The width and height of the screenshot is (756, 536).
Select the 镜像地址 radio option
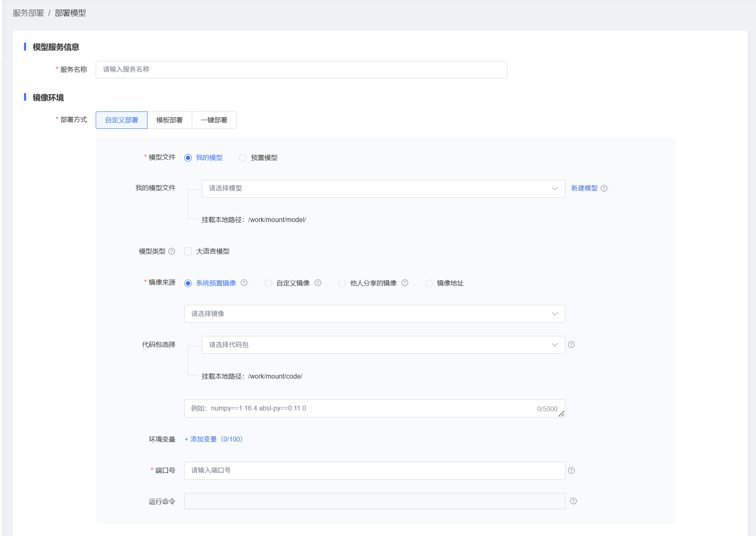(429, 283)
